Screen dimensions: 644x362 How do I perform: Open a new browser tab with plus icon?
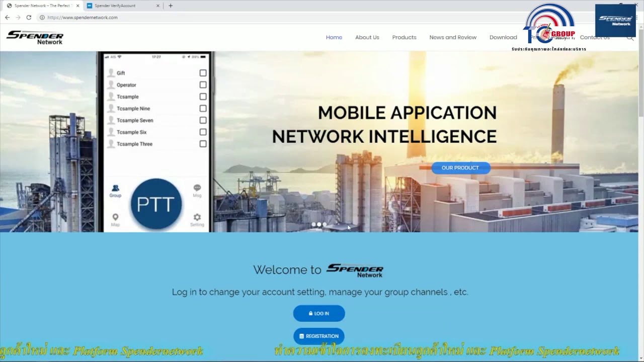tap(171, 6)
